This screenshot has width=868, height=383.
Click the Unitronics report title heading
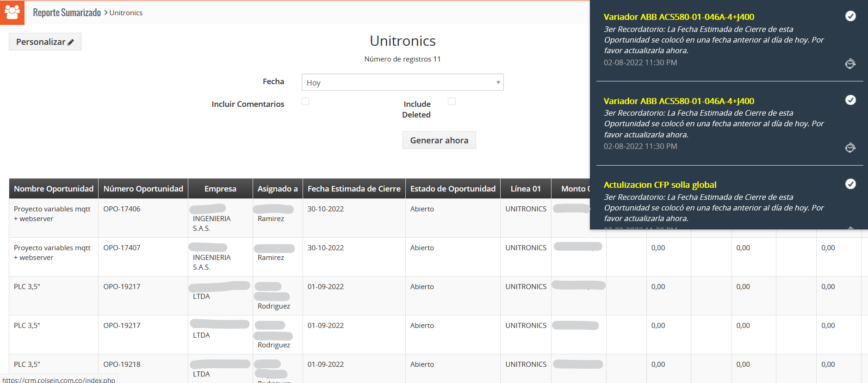click(403, 41)
